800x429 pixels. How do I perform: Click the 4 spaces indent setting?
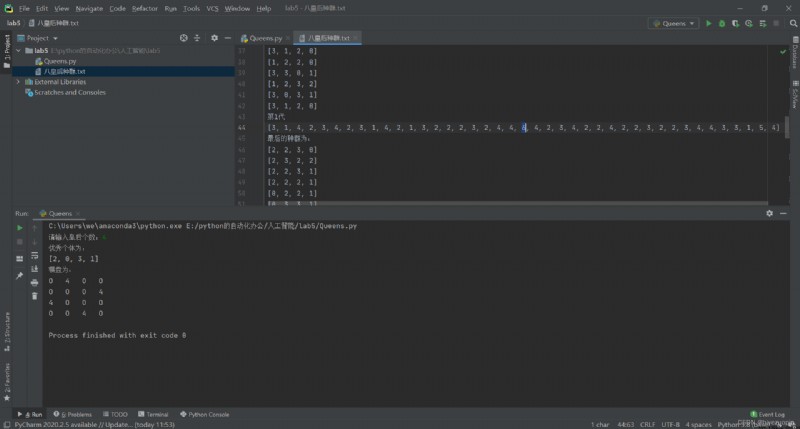698,424
